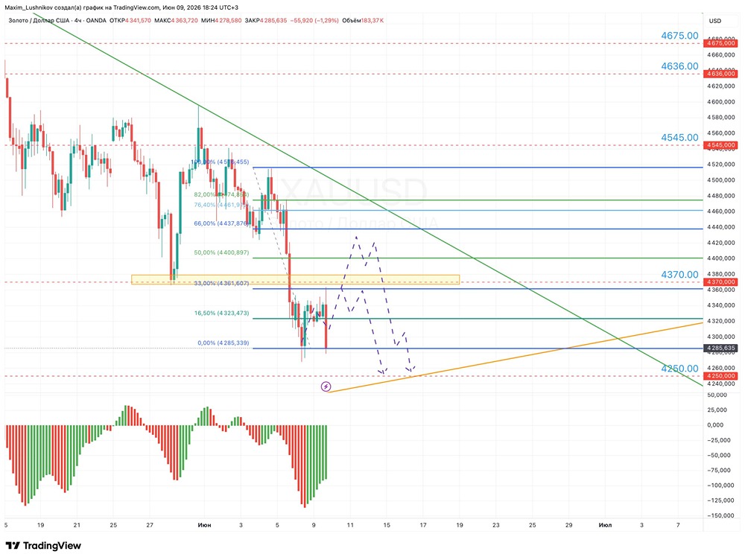
Task: Click the current price label 4285,635
Action: tap(721, 349)
